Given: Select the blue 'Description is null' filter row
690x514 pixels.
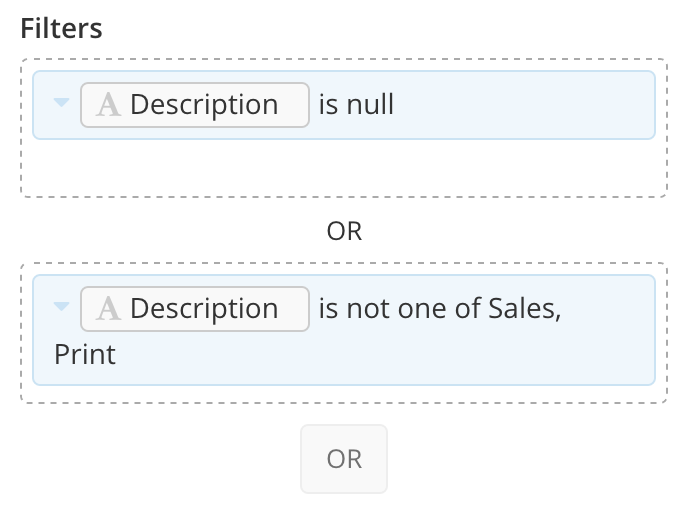Looking at the screenshot, I should coord(344,105).
